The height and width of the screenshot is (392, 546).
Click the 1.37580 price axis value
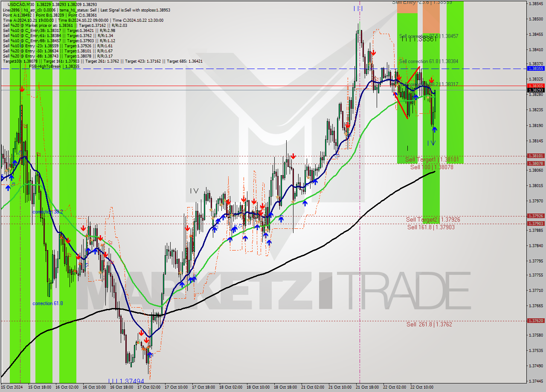536,335
